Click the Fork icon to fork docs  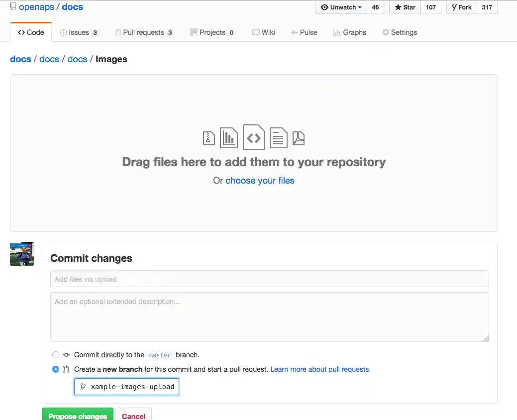(x=453, y=7)
